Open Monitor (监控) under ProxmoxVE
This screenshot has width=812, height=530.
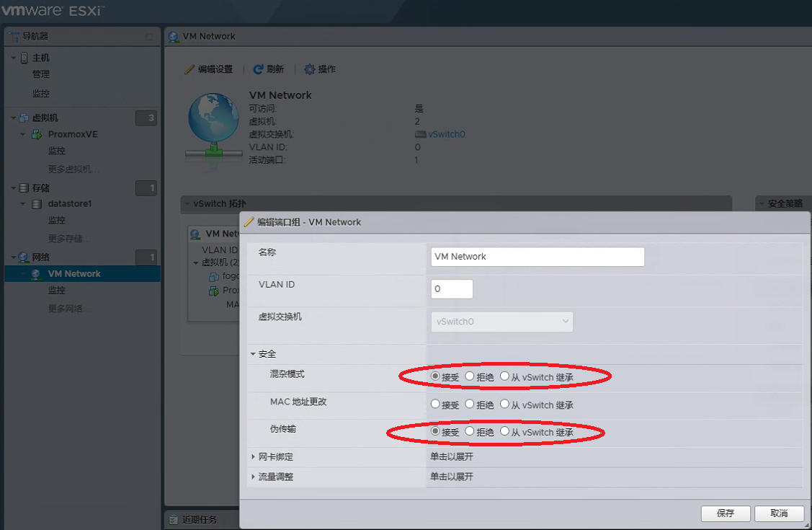(56, 151)
